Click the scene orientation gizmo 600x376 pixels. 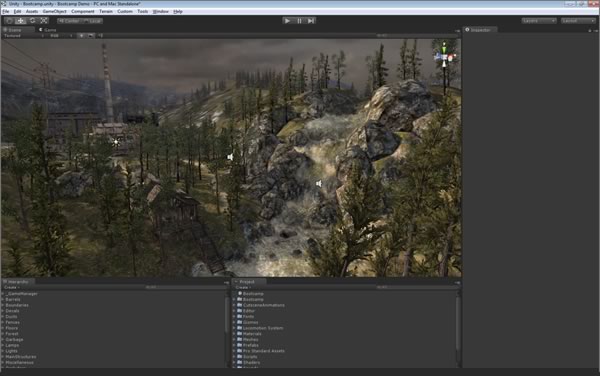click(x=444, y=57)
